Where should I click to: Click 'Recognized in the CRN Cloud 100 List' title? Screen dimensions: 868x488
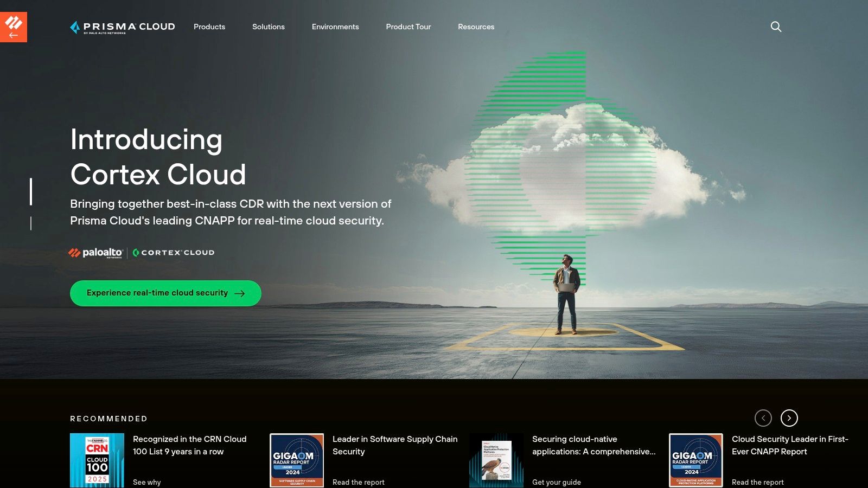(x=189, y=445)
